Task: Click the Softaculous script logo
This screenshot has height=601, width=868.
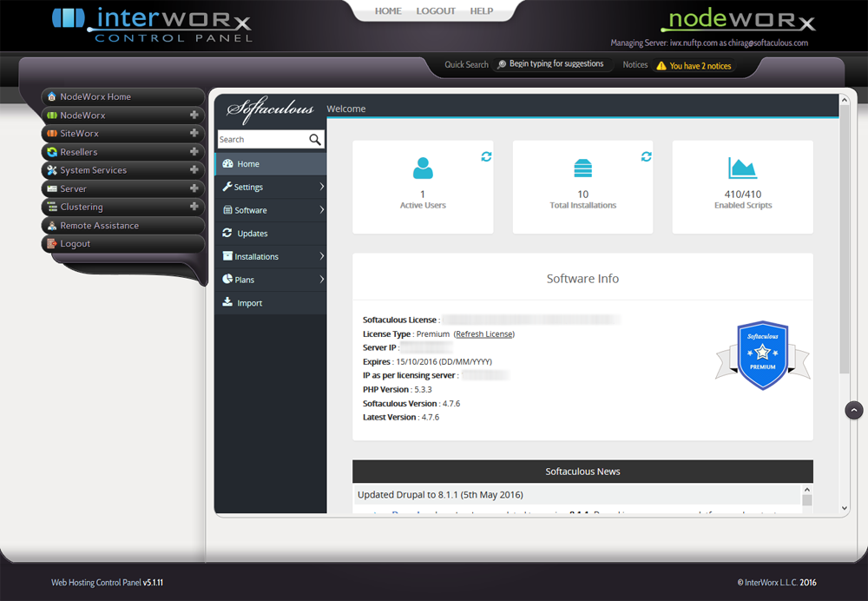Action: pos(270,109)
